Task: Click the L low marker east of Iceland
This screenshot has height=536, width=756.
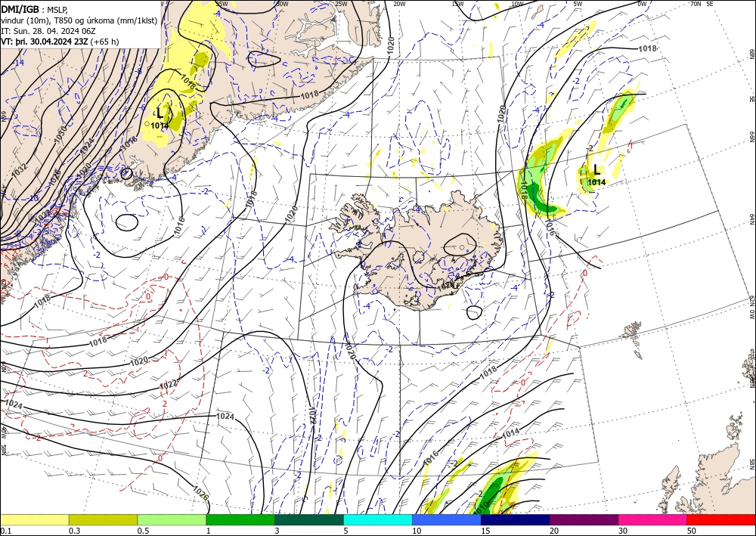Action: coord(597,169)
